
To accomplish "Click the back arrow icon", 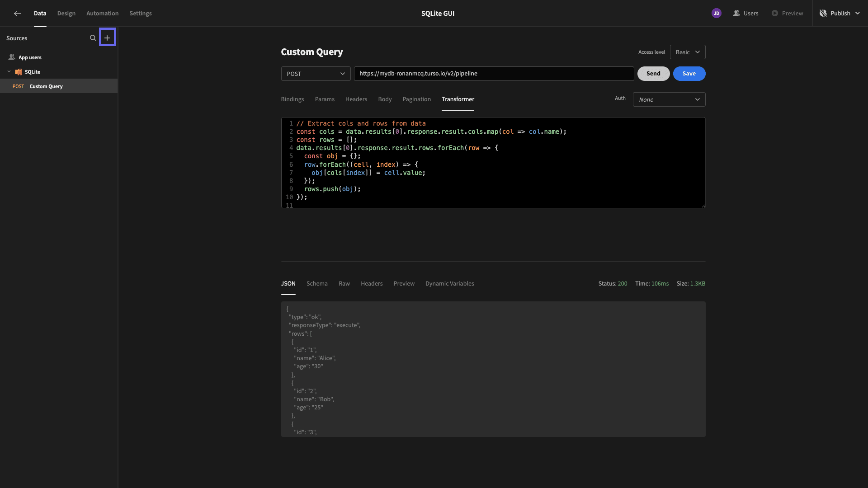I will point(17,14).
